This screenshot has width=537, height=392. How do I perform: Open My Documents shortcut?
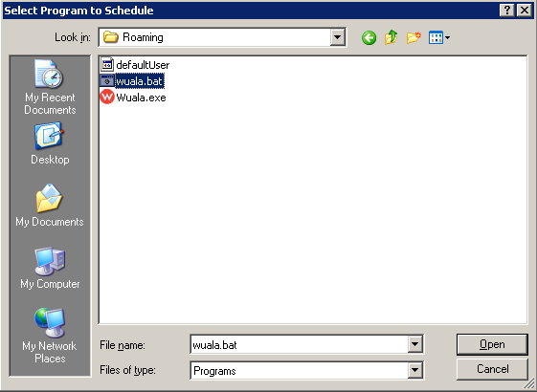[50, 206]
